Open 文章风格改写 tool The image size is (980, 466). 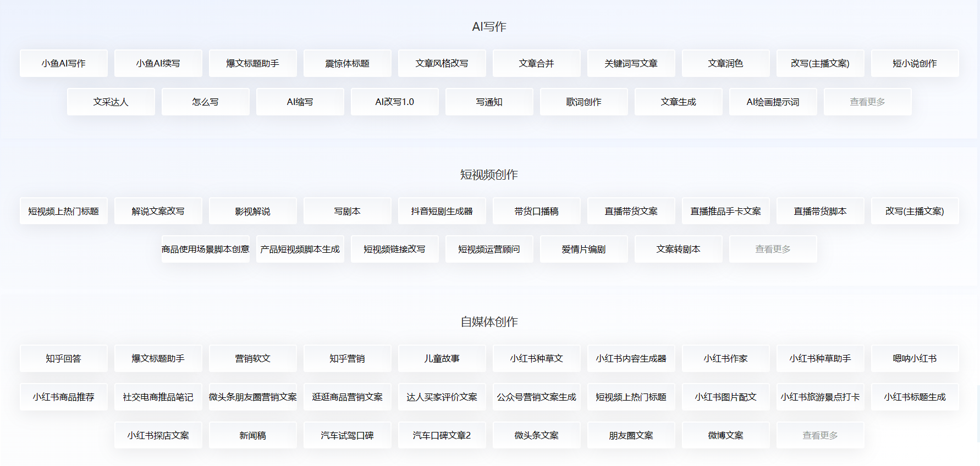[x=442, y=63]
